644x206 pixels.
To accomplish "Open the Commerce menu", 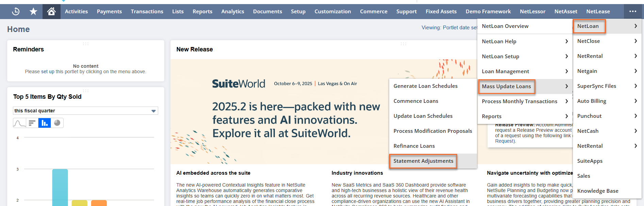I will (x=374, y=12).
